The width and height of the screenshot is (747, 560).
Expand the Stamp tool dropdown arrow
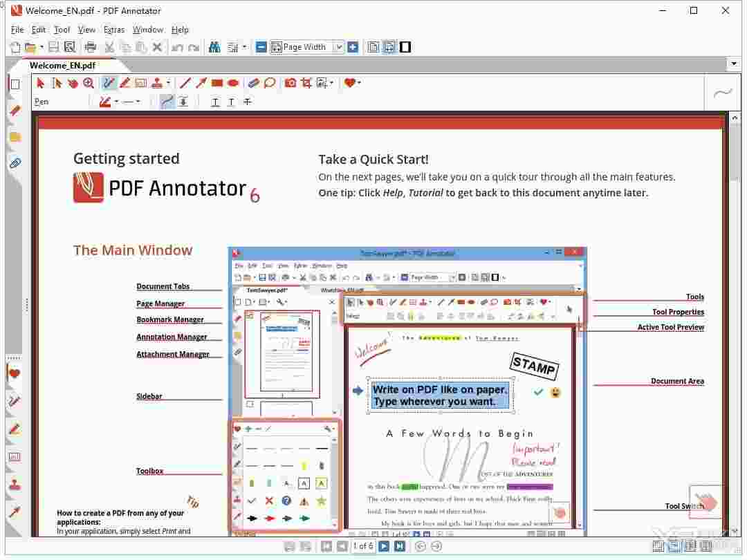click(x=168, y=83)
